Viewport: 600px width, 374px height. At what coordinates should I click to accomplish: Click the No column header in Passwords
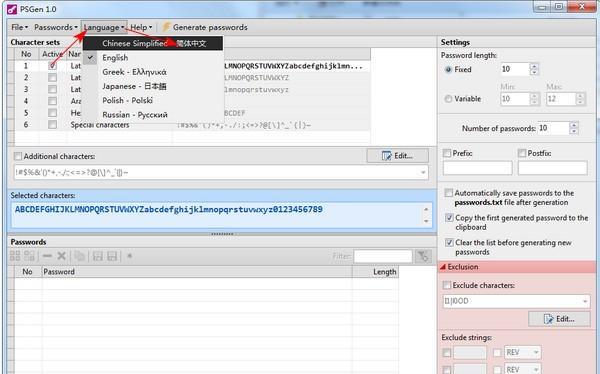click(x=28, y=272)
